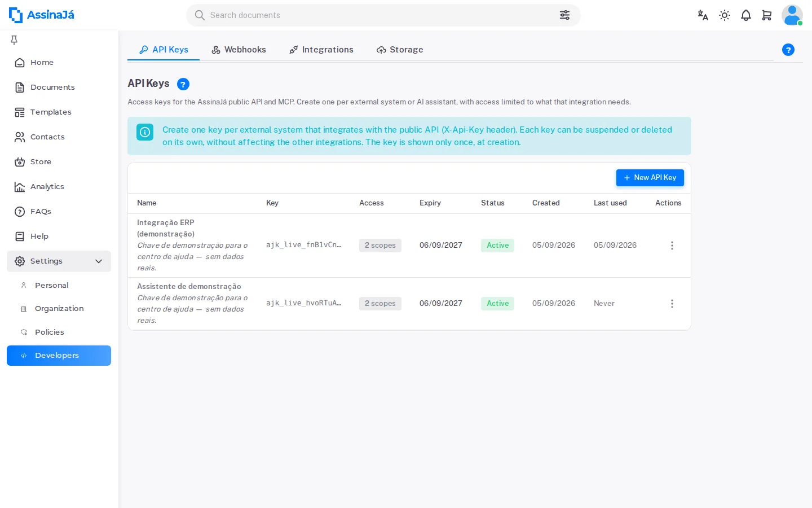Open the shopping cart icon

(x=767, y=15)
